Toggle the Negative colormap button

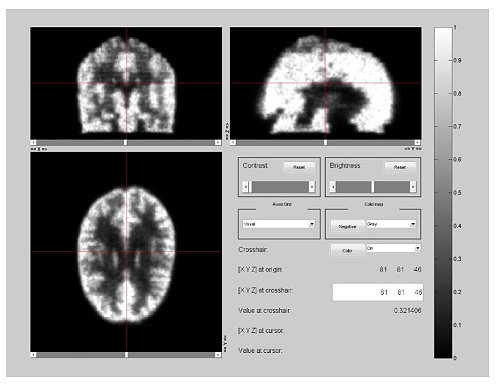point(347,227)
